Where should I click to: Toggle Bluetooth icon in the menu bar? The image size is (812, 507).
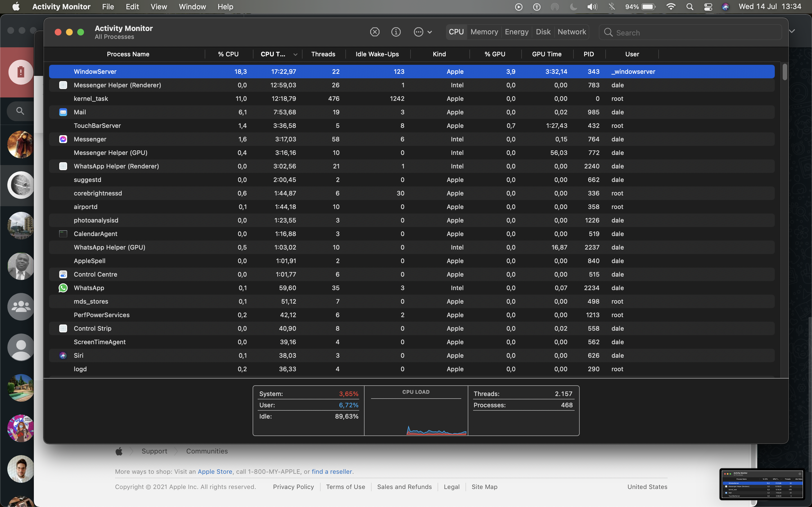pyautogui.click(x=612, y=7)
